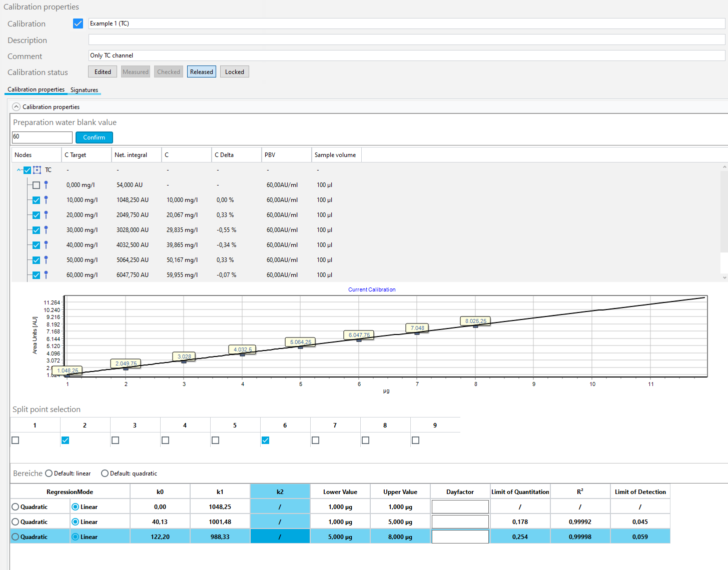
Task: Click the 8.025,25 data point marker on chart
Action: (x=475, y=326)
